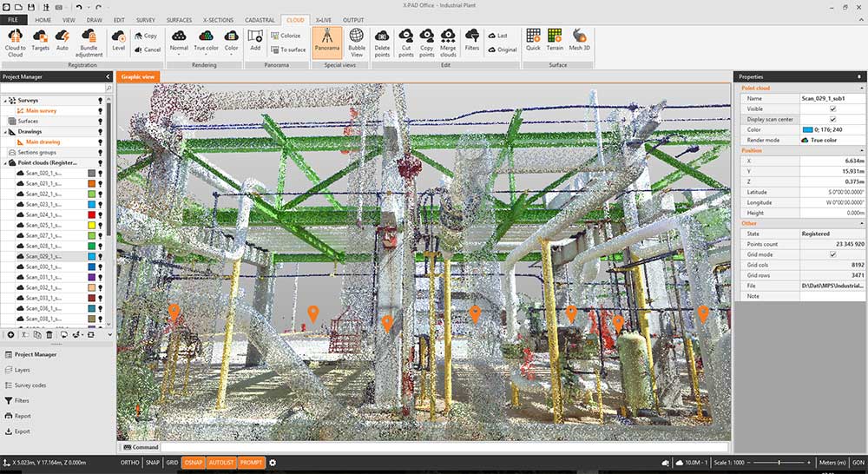Toggle the Visible checkbox
This screenshot has width=868, height=474.
pyautogui.click(x=832, y=109)
